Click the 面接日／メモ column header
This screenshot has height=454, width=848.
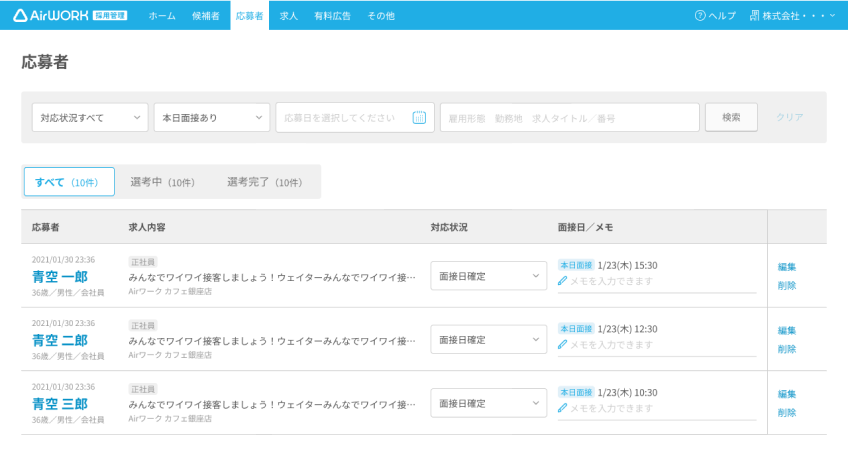point(585,227)
